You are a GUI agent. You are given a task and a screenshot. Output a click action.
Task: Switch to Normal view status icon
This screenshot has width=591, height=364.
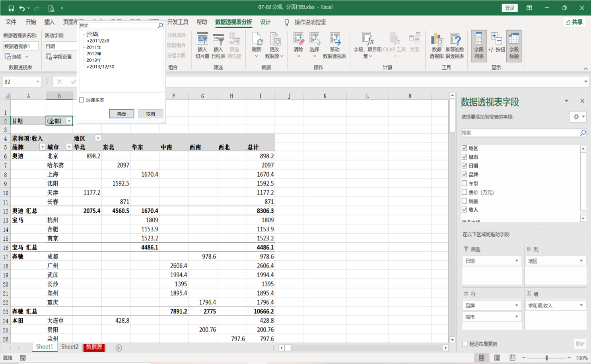coord(482,358)
